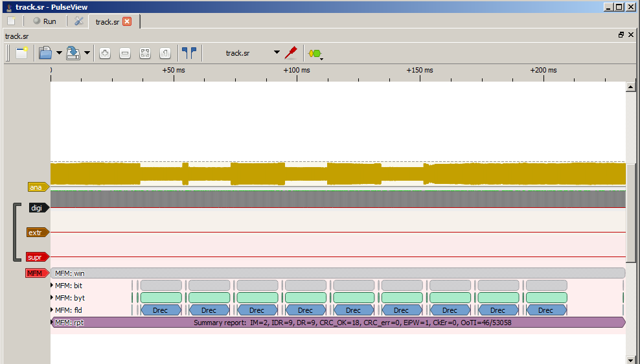Viewport: 640px width, 364px height.
Task: Add a new view to session
Action: (x=21, y=53)
